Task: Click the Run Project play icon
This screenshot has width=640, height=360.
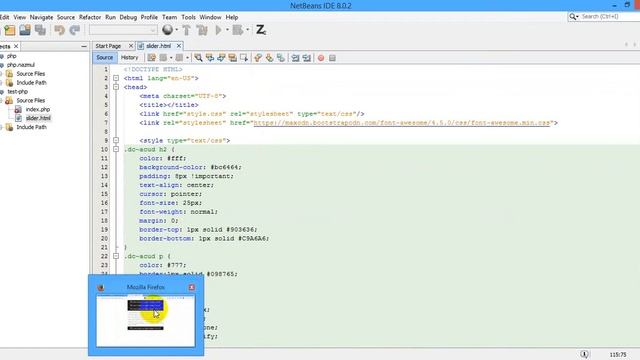Action: click(218, 30)
